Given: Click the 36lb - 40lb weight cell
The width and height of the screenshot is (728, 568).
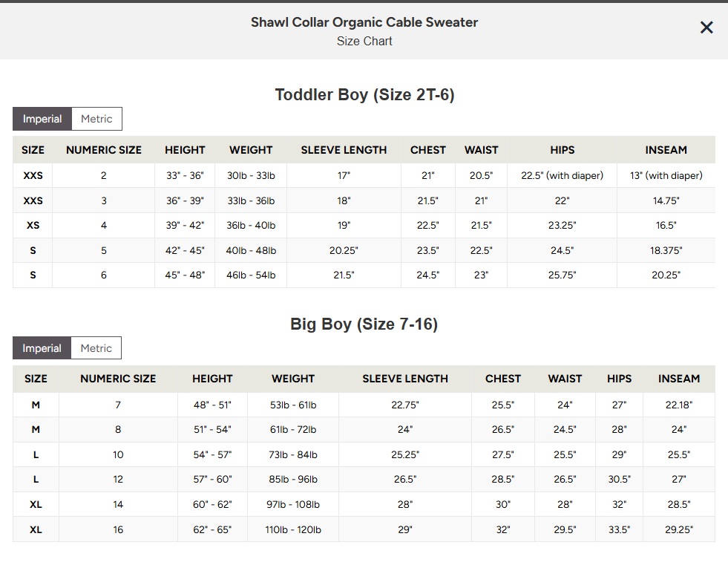Looking at the screenshot, I should 251,225.
